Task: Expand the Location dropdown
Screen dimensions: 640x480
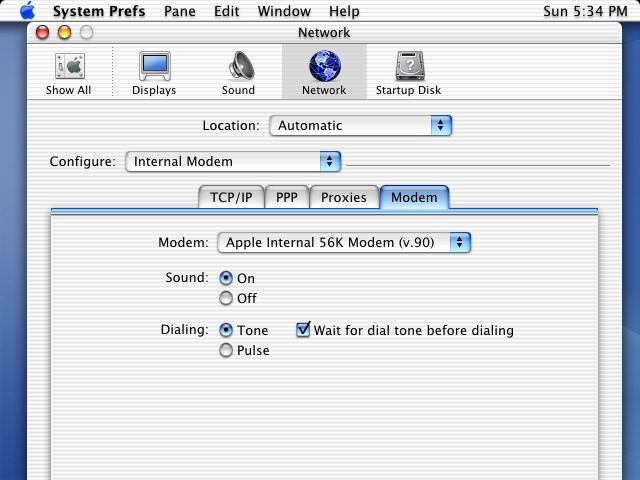Action: point(361,125)
